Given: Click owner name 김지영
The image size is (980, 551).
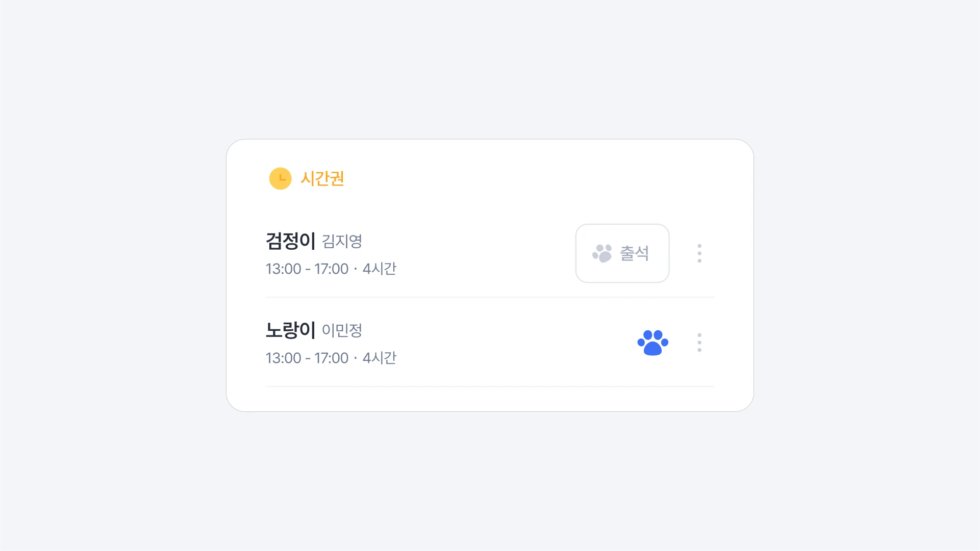Looking at the screenshot, I should tap(342, 241).
